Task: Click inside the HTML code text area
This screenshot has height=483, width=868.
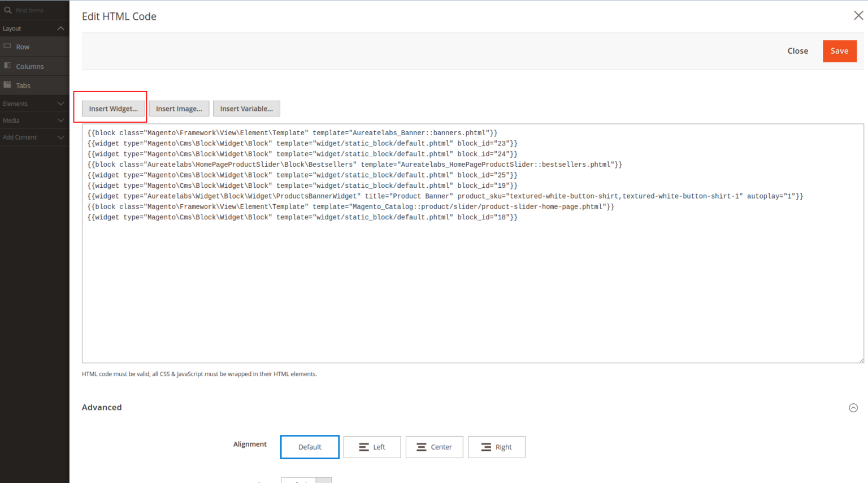Action: pos(472,283)
